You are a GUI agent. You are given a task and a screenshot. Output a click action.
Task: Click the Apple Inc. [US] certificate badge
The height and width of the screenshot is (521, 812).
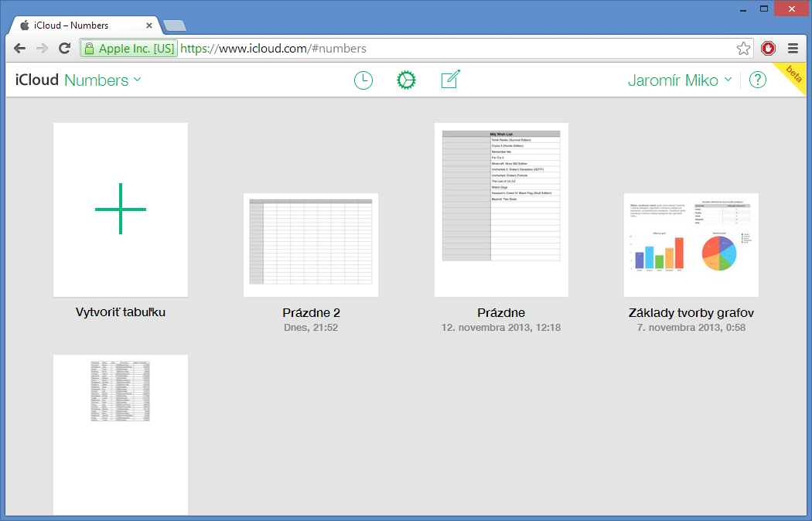tap(129, 49)
